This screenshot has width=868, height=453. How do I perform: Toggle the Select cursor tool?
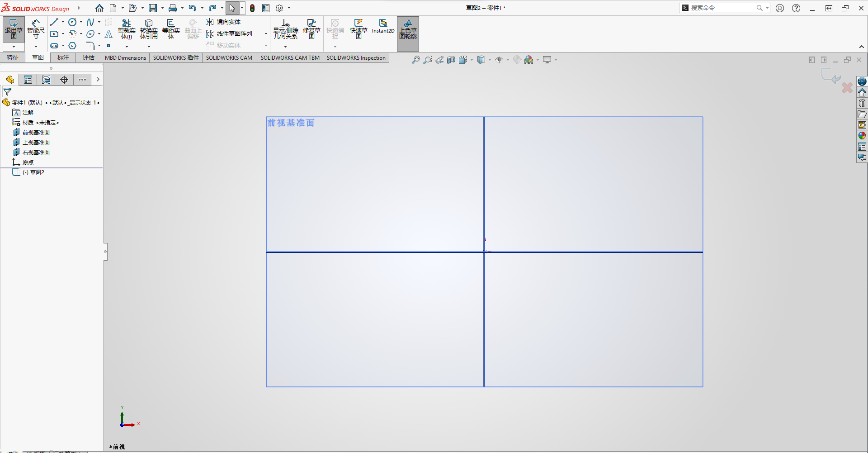tap(232, 8)
